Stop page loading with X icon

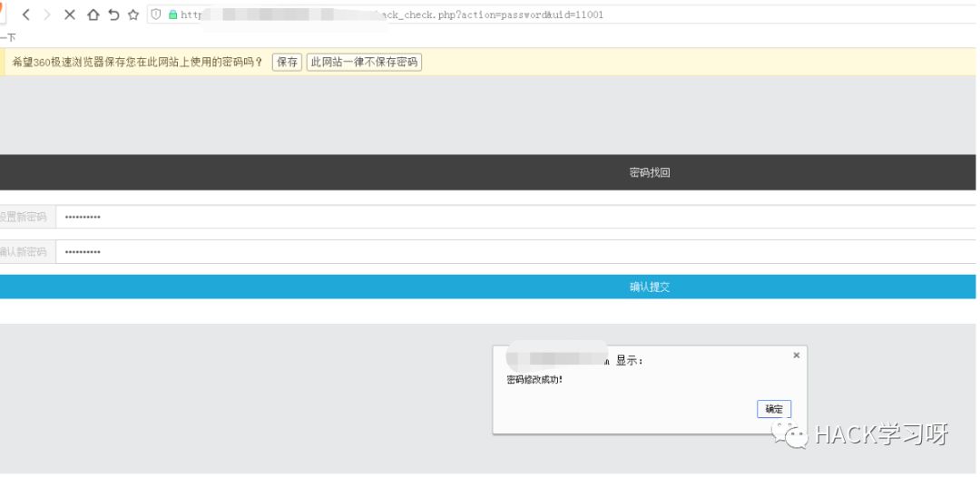[70, 15]
